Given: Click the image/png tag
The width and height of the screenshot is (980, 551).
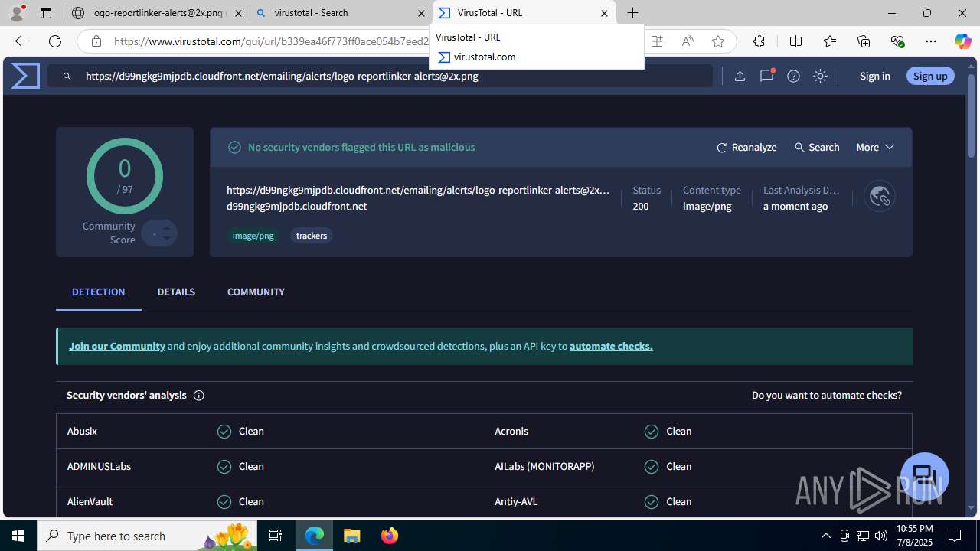Looking at the screenshot, I should [253, 236].
